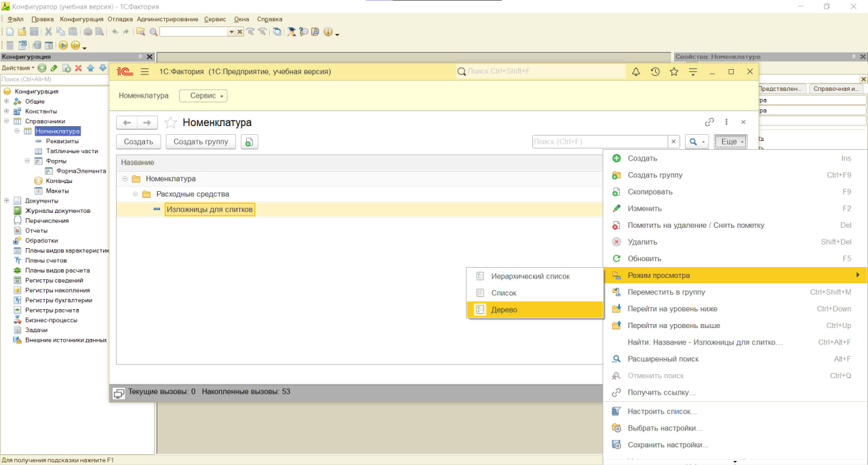Click the New document icon in Configurator toolbar
The height and width of the screenshot is (465, 868).
pos(10,32)
